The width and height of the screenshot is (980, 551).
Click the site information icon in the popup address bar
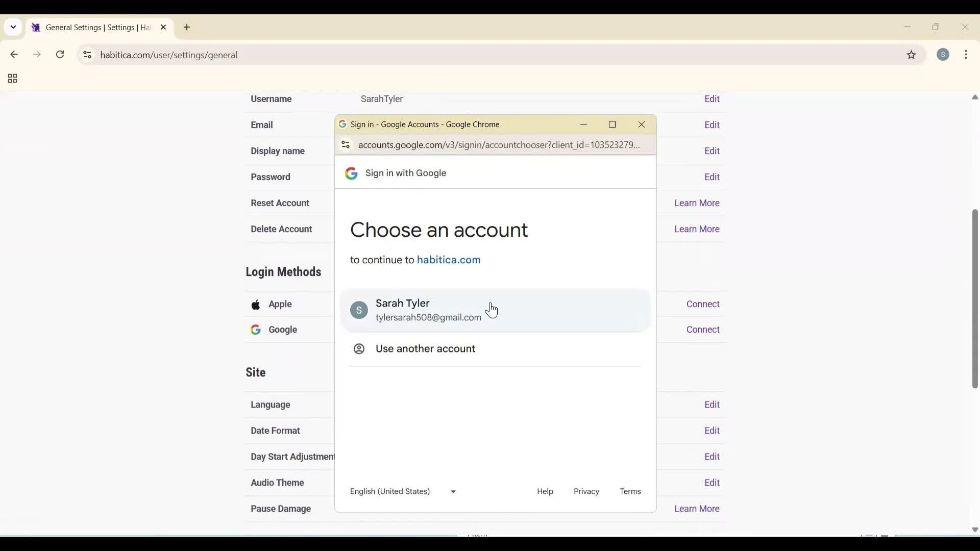point(345,145)
